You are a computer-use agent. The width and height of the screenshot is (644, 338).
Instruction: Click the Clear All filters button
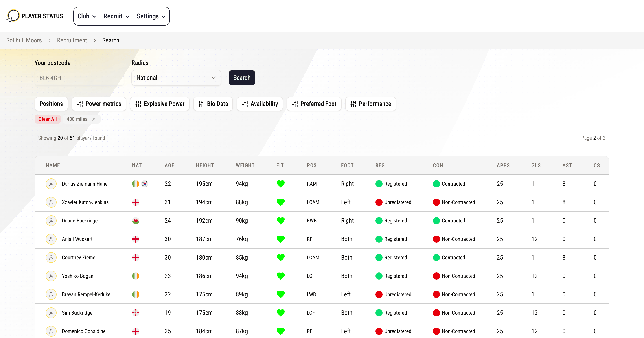click(x=48, y=119)
